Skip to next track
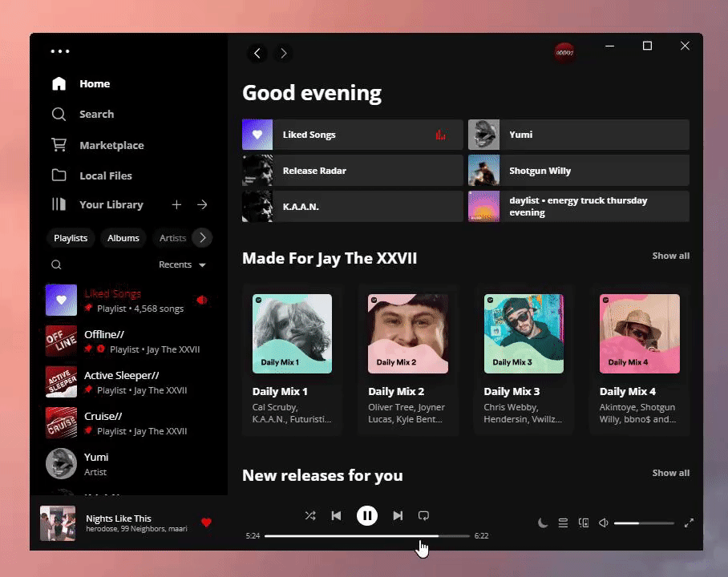 coord(398,516)
